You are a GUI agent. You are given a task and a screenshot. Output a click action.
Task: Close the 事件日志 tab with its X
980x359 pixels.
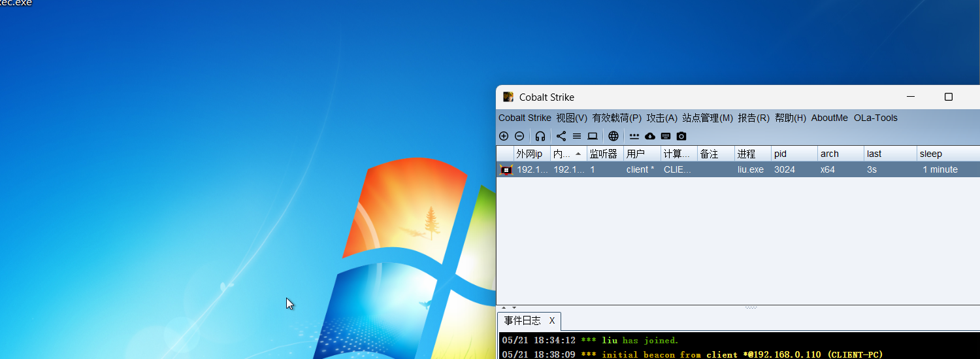(x=552, y=321)
